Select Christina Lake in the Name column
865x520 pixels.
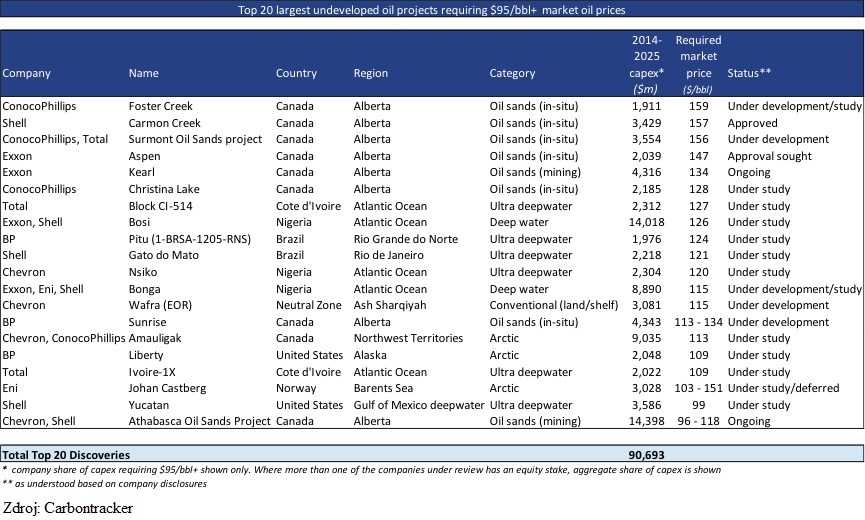pyautogui.click(x=164, y=189)
